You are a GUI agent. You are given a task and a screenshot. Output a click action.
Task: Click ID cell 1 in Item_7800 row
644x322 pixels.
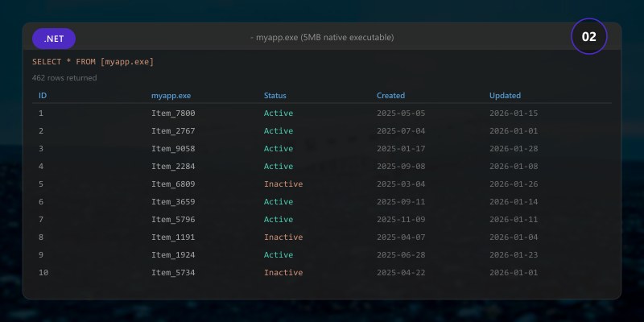[x=41, y=113]
